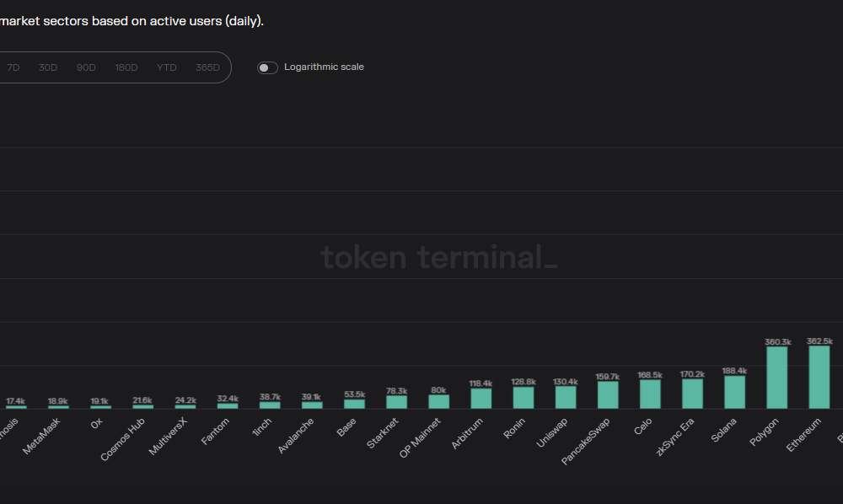Click the Ronin bar in chart
The height and width of the screenshot is (504, 843).
pyautogui.click(x=524, y=398)
